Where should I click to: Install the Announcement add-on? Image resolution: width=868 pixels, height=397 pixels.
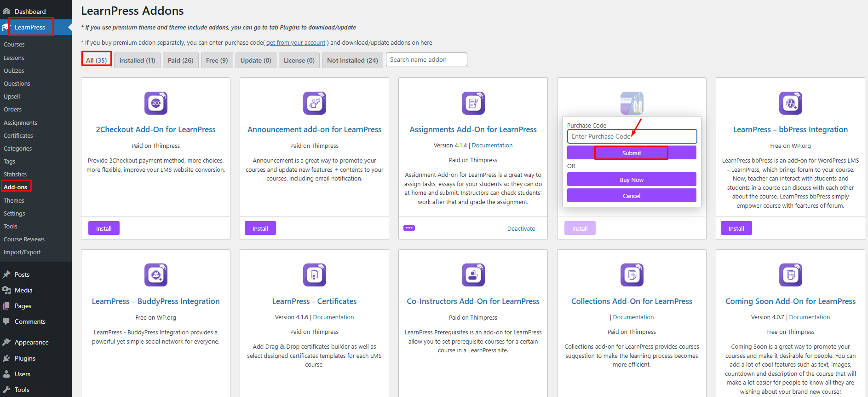[x=260, y=228]
